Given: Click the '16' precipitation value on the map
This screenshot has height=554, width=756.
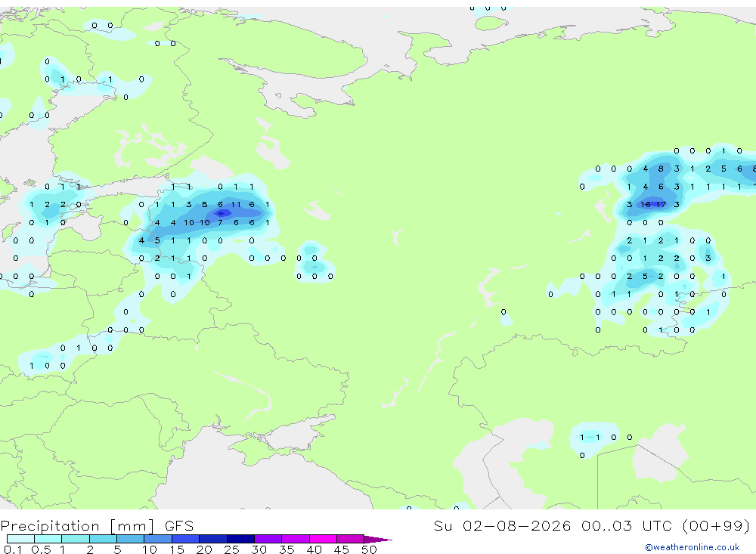Looking at the screenshot, I should (x=645, y=204).
